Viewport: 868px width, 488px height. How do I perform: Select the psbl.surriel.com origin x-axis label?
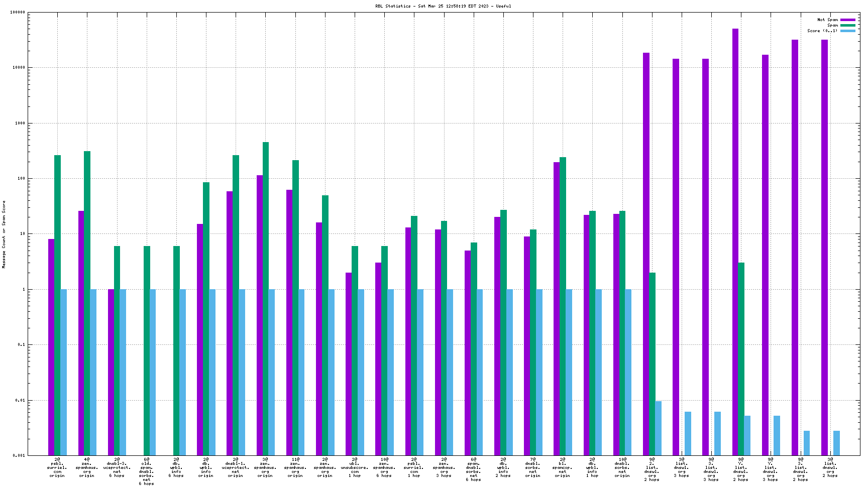(x=57, y=467)
